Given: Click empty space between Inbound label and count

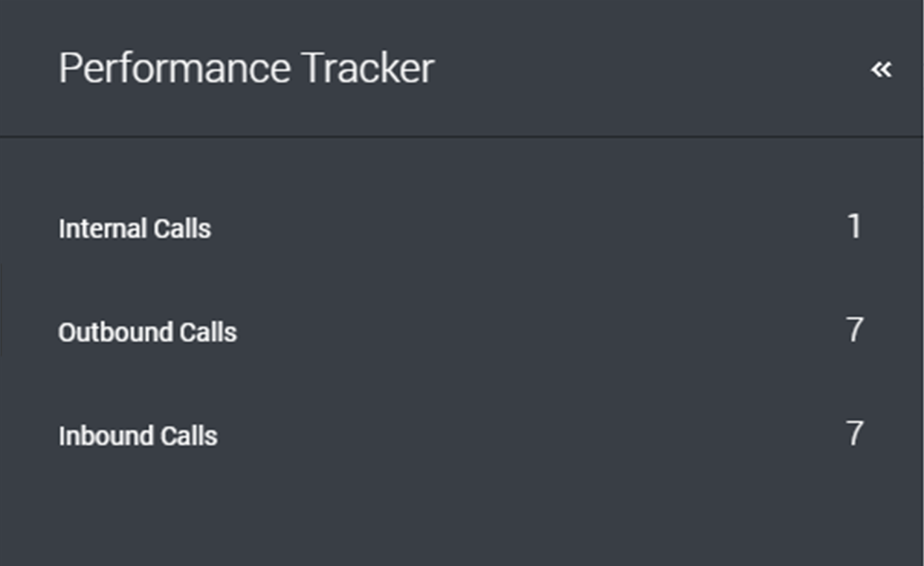Looking at the screenshot, I should 520,435.
